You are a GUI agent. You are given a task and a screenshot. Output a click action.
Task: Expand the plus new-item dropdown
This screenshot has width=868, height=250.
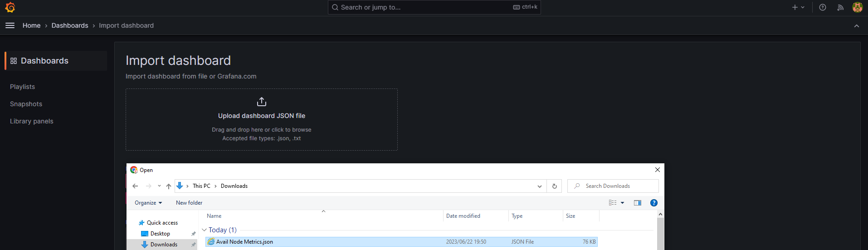(798, 7)
